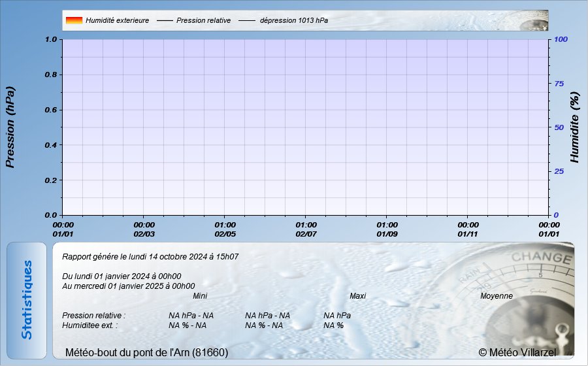Click the Humiditee ext. mini 'NA % - NA'
The height and width of the screenshot is (366, 588).
pyautogui.click(x=188, y=325)
